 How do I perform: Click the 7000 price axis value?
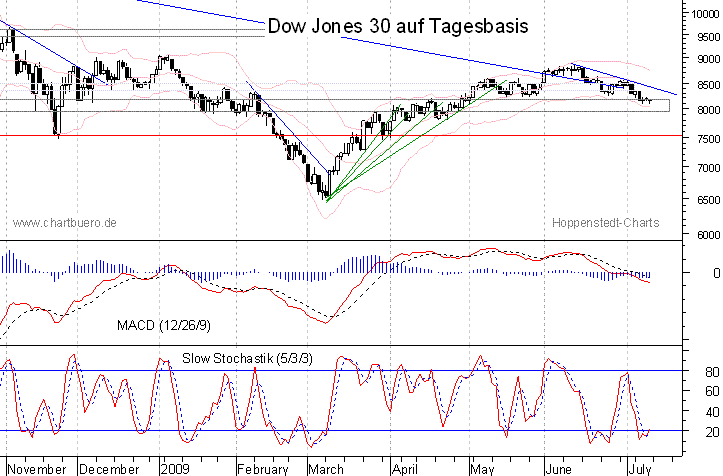[709, 168]
